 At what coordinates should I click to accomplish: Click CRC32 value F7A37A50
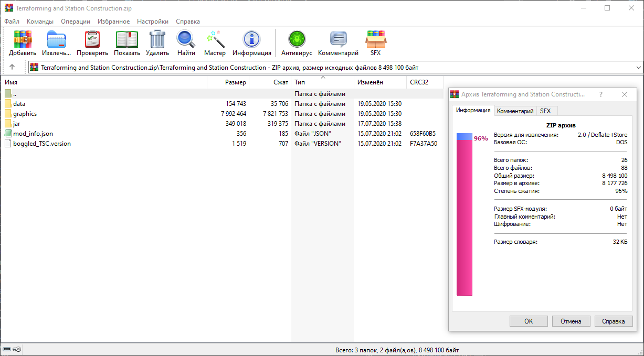click(423, 144)
